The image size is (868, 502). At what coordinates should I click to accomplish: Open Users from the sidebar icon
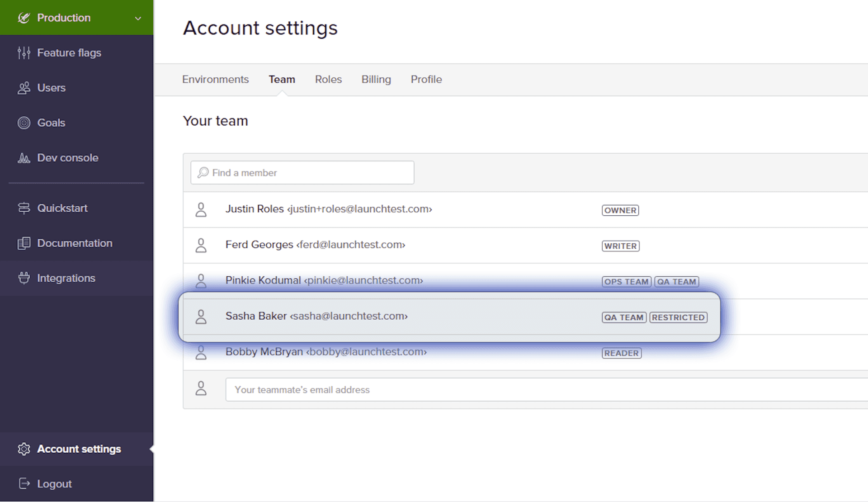pyautogui.click(x=24, y=88)
